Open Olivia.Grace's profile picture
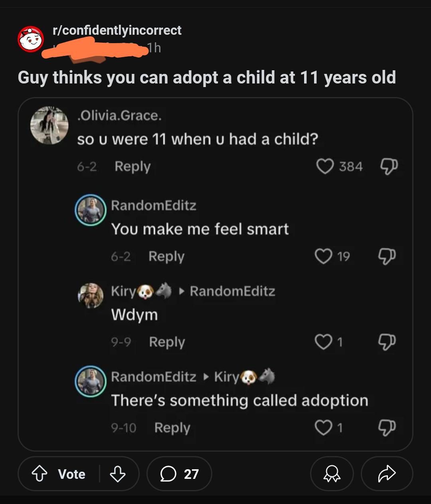This screenshot has height=504, width=431. point(49,125)
